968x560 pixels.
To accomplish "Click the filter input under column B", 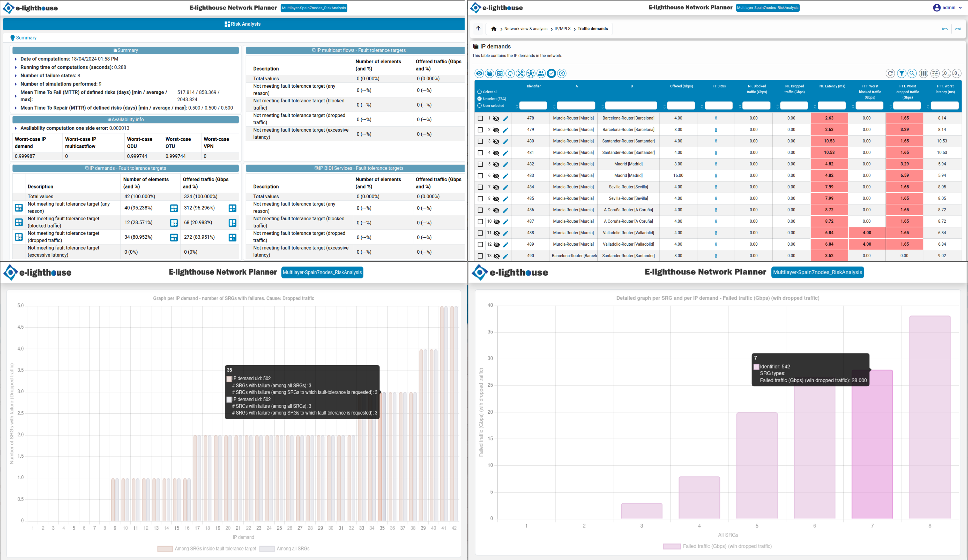I will tap(631, 105).
